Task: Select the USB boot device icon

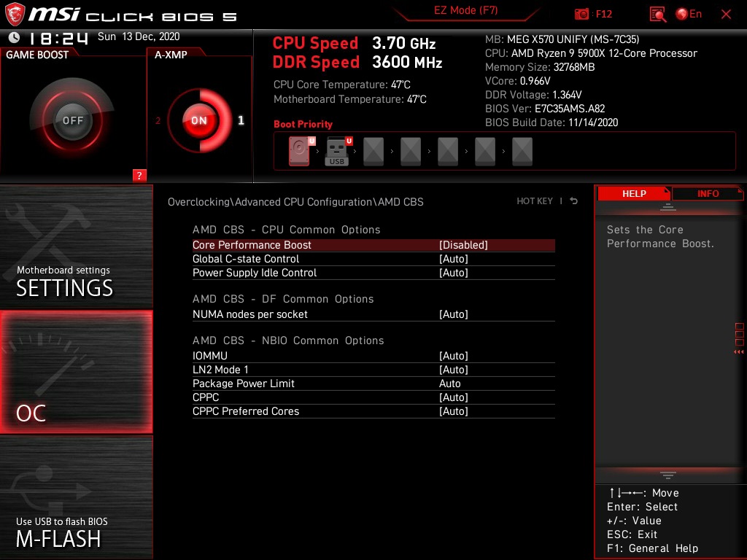Action: click(338, 151)
